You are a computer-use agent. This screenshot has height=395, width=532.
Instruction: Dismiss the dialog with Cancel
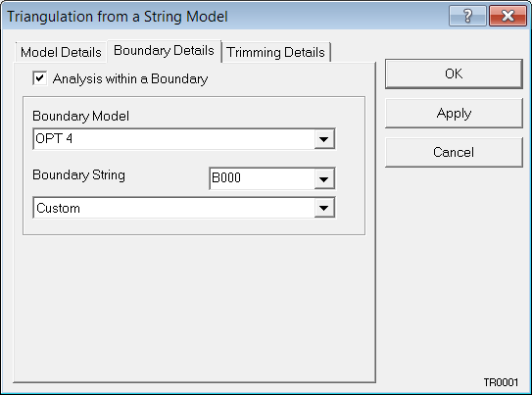[454, 152]
